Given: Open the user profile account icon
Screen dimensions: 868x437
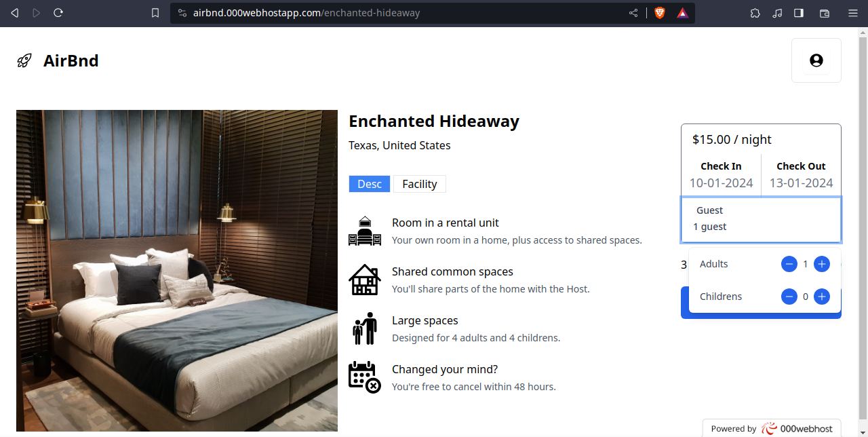Looking at the screenshot, I should click(816, 60).
